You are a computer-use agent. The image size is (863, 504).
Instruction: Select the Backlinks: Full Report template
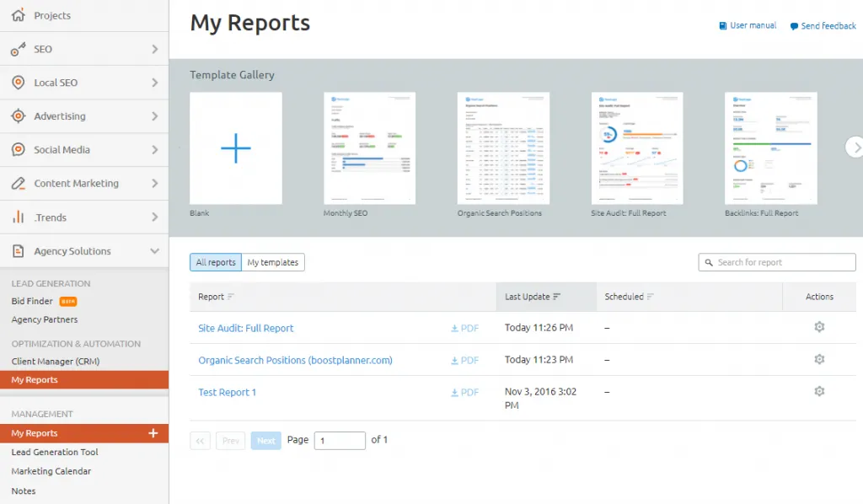770,148
